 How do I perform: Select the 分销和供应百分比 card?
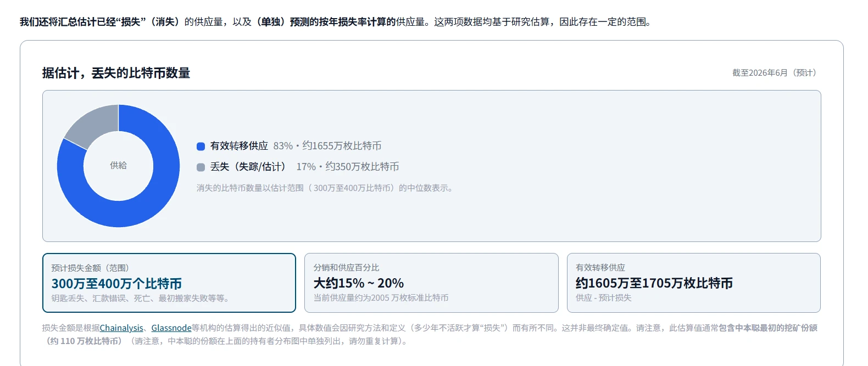(431, 283)
